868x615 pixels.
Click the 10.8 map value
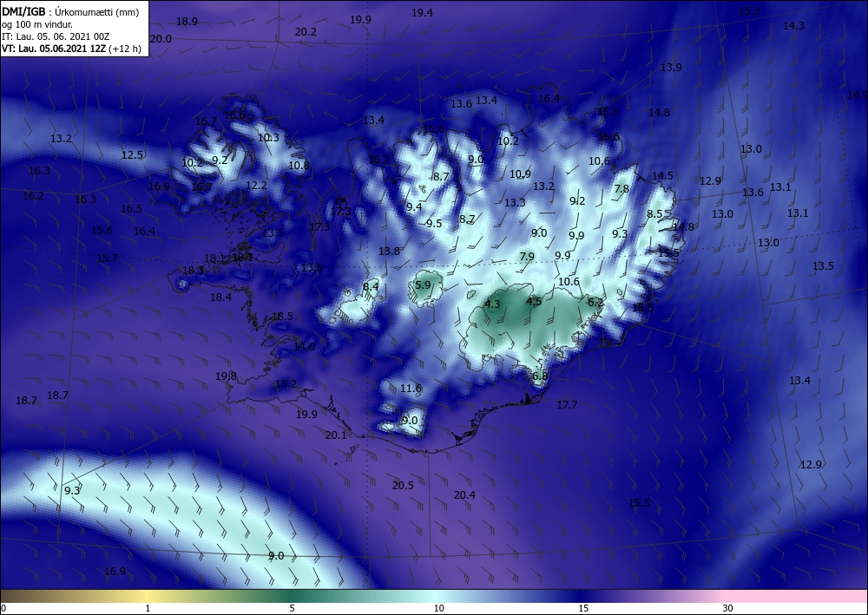tap(299, 165)
